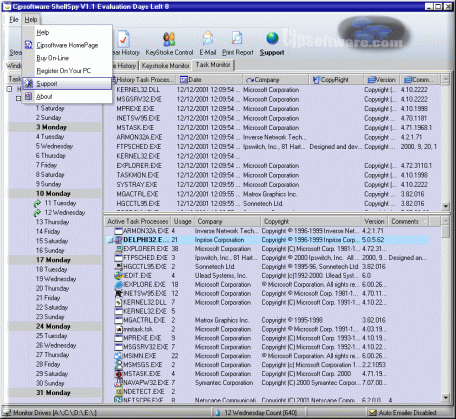Screen dimensions: 456x419
Task: Collapse the second-level month tree node
Action: coord(19,98)
